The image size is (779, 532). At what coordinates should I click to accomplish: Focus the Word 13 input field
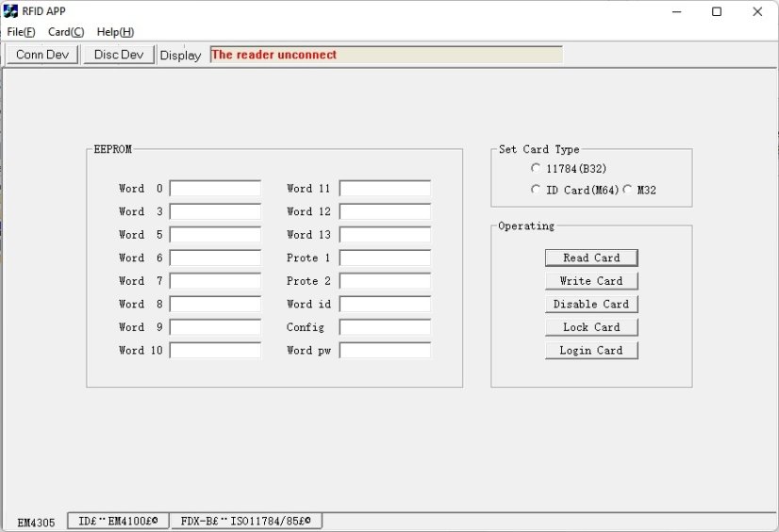click(x=385, y=235)
